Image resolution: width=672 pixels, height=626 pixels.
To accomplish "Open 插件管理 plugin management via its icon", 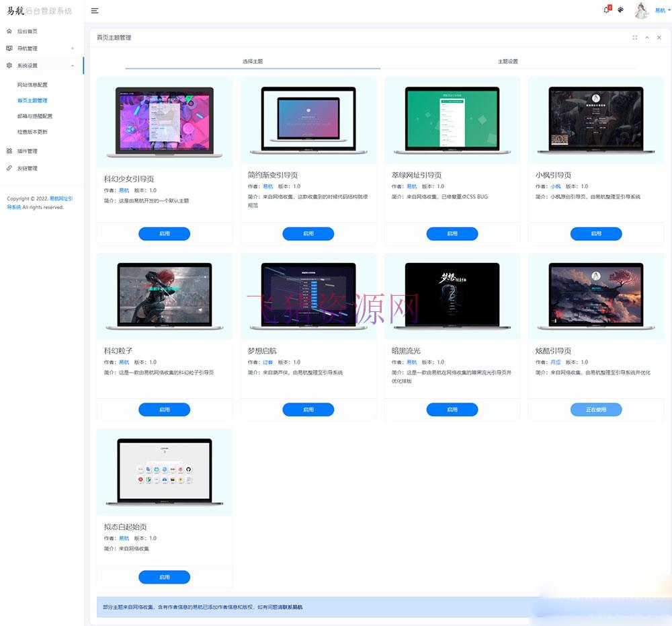I will click(x=9, y=150).
